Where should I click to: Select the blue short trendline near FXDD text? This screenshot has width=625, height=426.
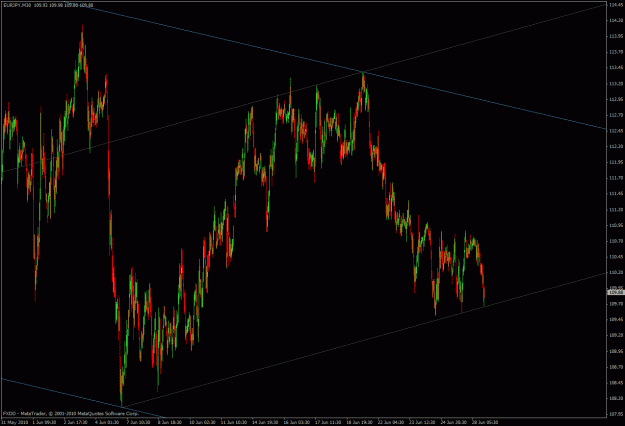(83, 397)
